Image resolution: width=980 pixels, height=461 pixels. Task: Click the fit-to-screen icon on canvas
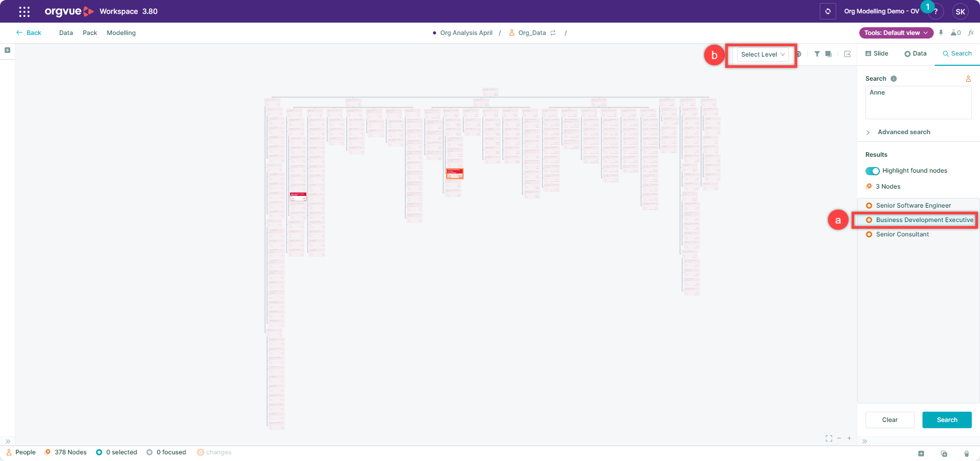point(828,438)
